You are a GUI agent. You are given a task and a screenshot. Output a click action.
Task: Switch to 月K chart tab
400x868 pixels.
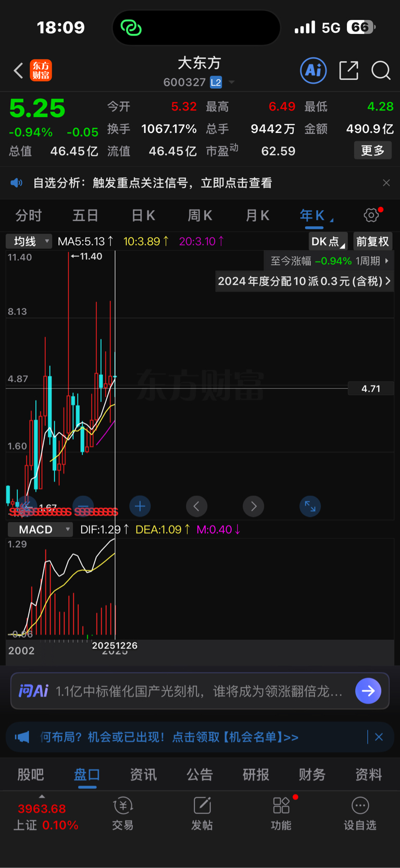257,215
